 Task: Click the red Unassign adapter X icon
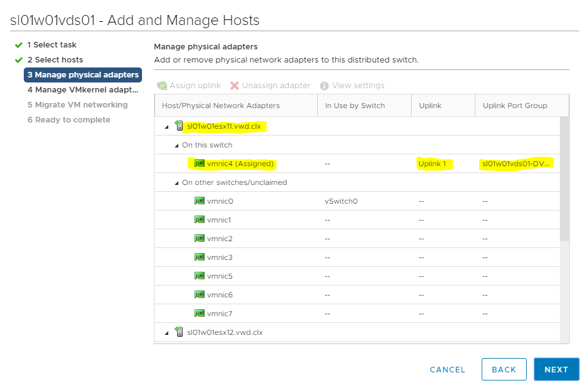235,86
